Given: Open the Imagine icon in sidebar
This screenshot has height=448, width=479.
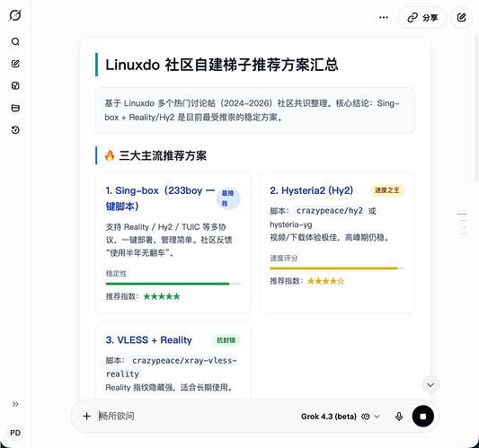Looking at the screenshot, I should click(15, 86).
